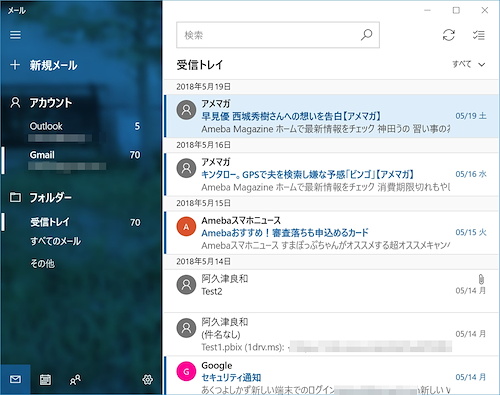
Task: Click Outlook unread count 5
Action: point(137,126)
